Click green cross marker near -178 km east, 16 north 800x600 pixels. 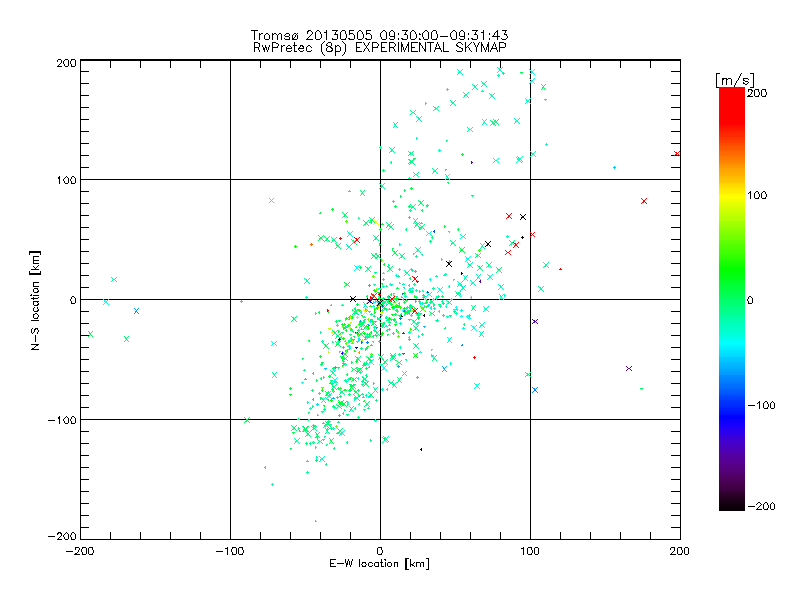[x=114, y=280]
